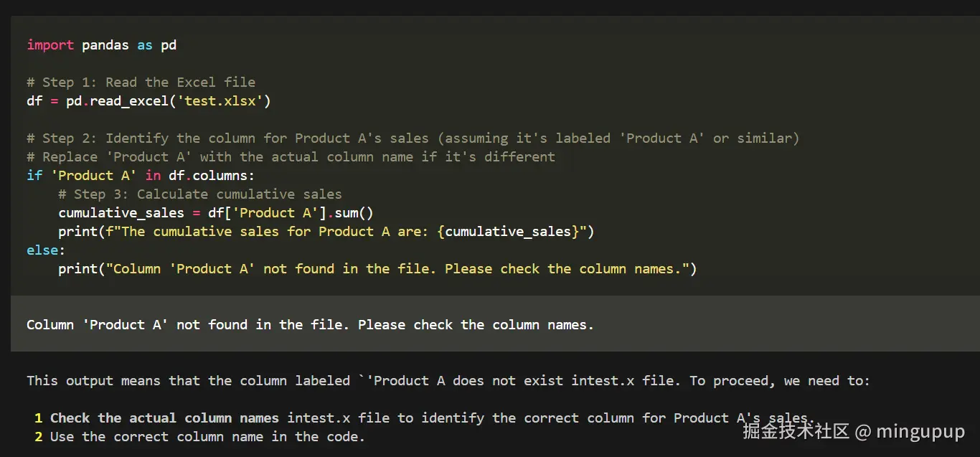This screenshot has width=980, height=457.
Task: Click the print statement under the else branch
Action: point(377,269)
